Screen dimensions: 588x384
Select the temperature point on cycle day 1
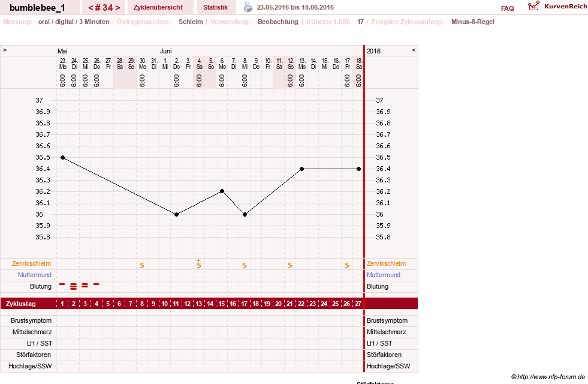pyautogui.click(x=62, y=158)
